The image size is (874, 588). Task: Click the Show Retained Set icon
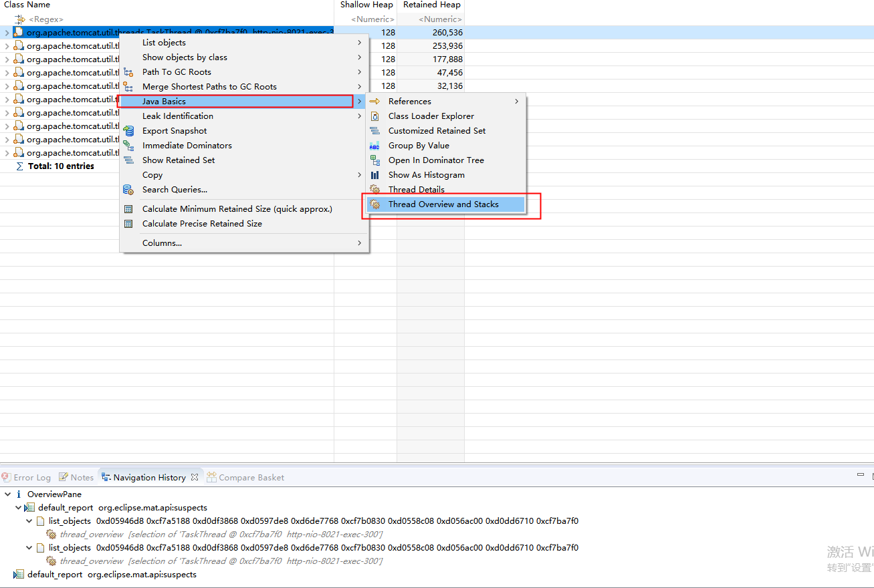pos(129,160)
